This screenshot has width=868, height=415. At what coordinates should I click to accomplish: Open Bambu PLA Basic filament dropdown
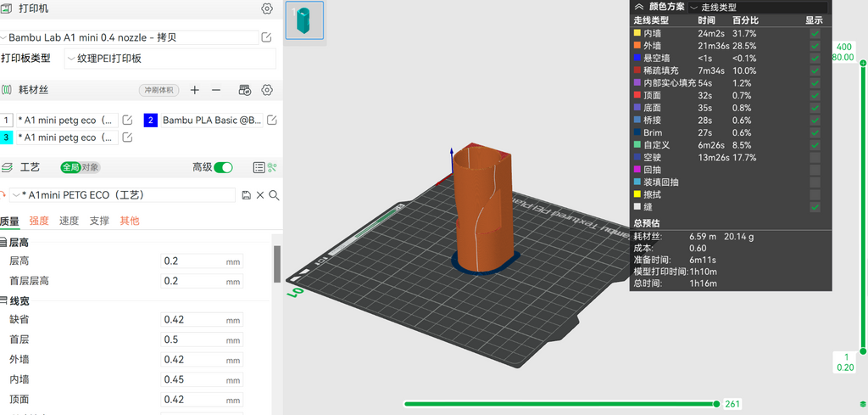(211, 121)
